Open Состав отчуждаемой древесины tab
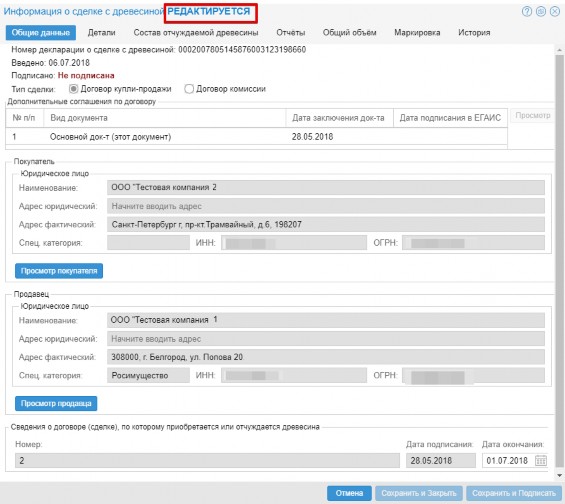 coord(196,32)
